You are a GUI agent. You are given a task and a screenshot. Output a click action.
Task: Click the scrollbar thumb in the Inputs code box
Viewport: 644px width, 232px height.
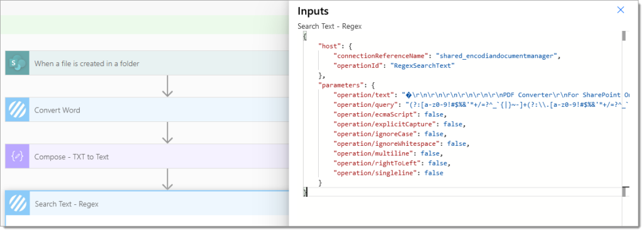(x=623, y=36)
